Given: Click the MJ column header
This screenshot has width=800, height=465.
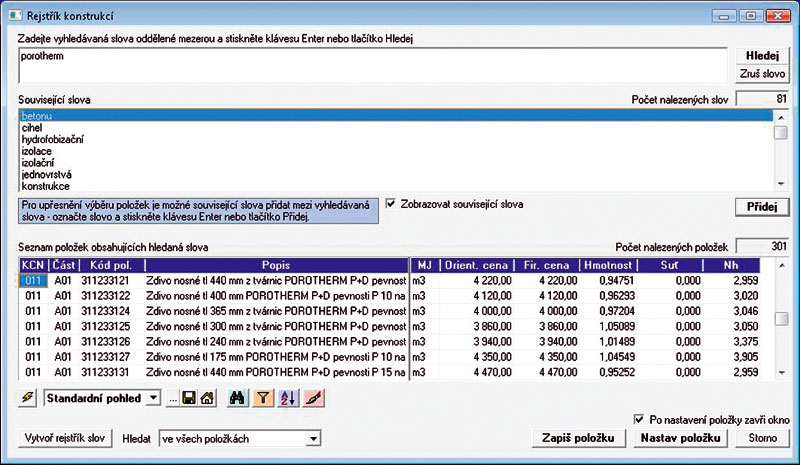Looking at the screenshot, I should pos(424,265).
